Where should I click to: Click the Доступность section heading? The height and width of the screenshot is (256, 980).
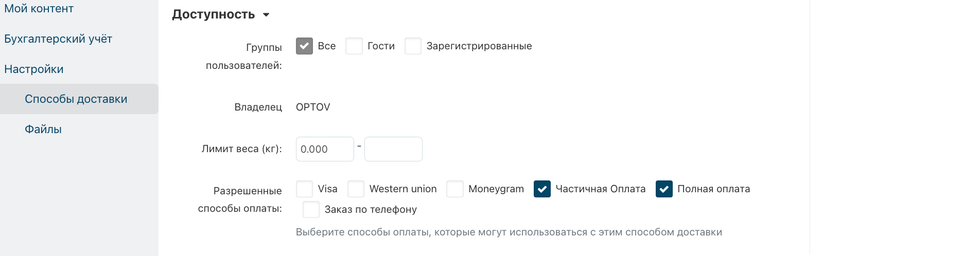[213, 14]
